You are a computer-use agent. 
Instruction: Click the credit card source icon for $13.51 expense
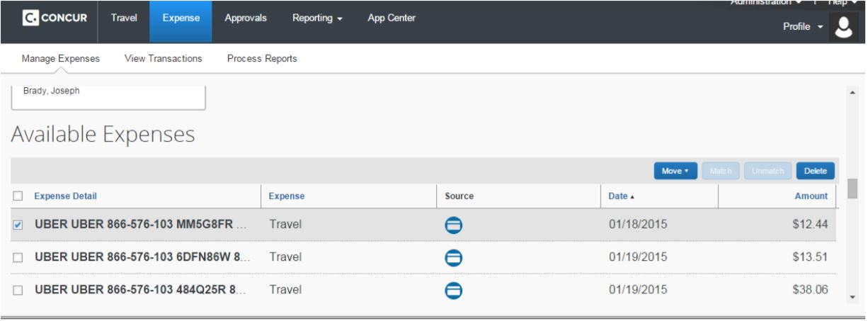tap(453, 257)
